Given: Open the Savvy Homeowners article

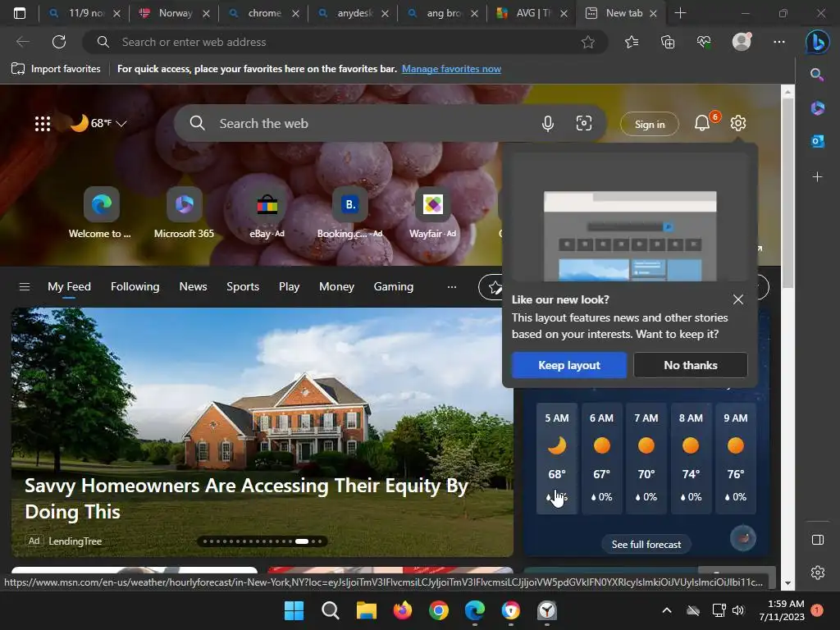Looking at the screenshot, I should 246,498.
